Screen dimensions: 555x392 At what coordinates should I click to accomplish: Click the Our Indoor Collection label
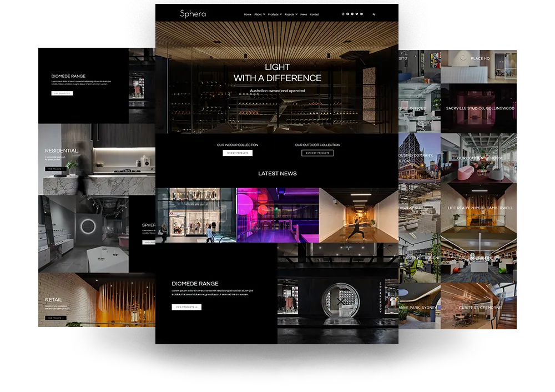point(238,145)
